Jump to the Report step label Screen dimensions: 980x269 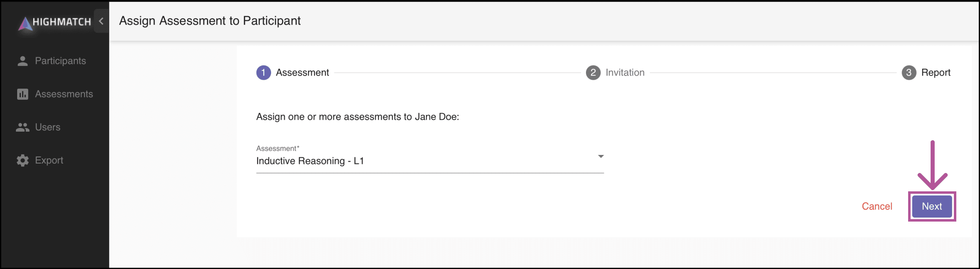(935, 73)
